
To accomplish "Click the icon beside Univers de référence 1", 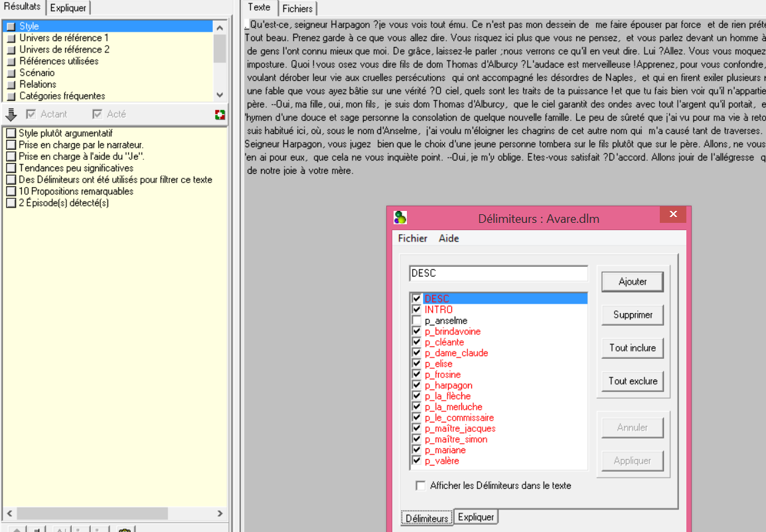I will 11,38.
